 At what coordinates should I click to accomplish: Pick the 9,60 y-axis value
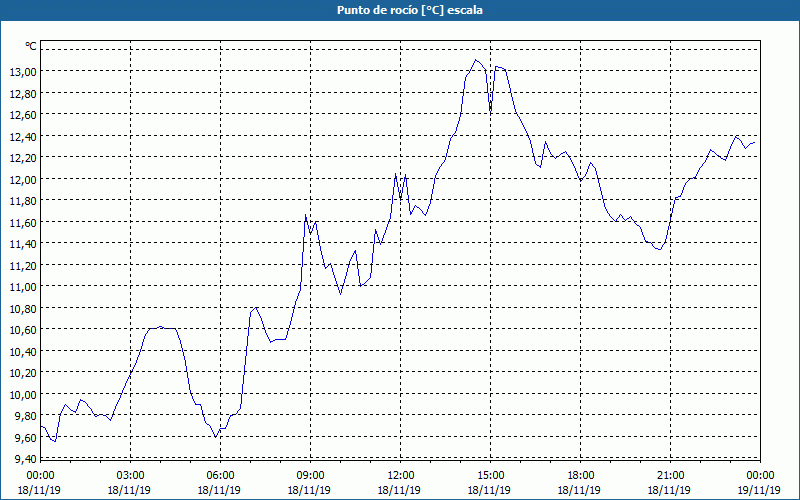point(26,437)
